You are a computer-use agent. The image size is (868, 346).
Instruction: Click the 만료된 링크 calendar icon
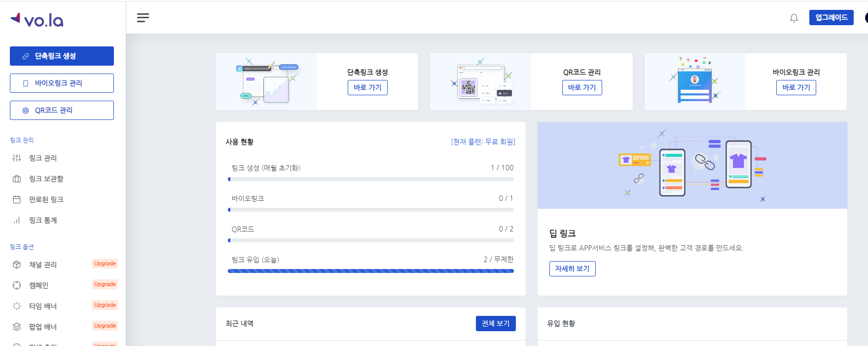tap(17, 199)
